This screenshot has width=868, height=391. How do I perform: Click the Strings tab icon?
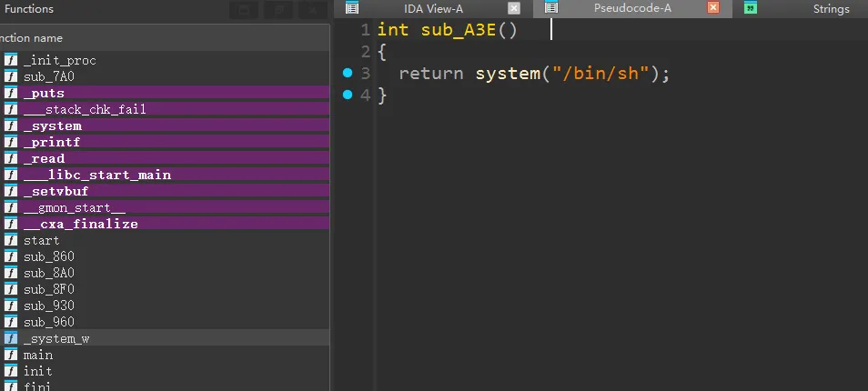point(750,8)
